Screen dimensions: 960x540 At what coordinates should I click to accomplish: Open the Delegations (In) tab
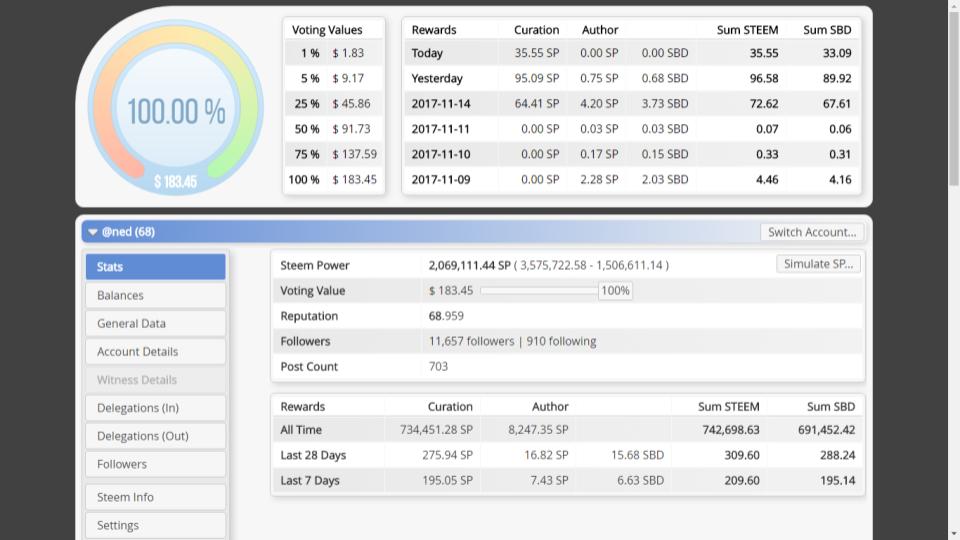coord(156,408)
